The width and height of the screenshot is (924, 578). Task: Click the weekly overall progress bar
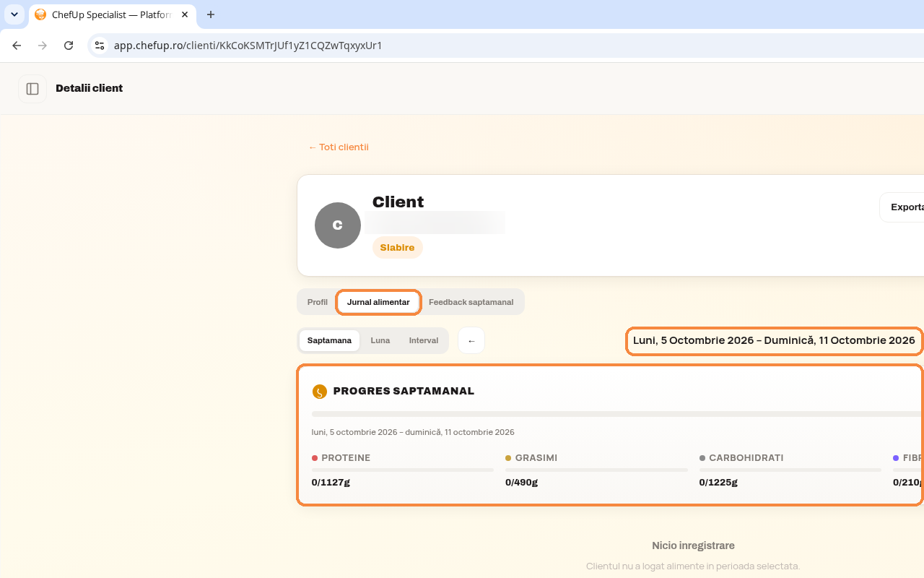pos(618,414)
